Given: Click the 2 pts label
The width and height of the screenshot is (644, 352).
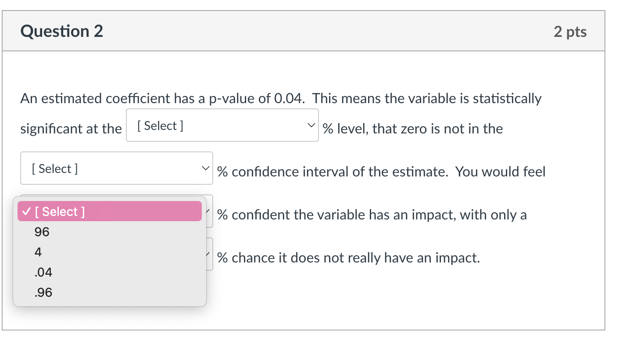Looking at the screenshot, I should coord(571,31).
